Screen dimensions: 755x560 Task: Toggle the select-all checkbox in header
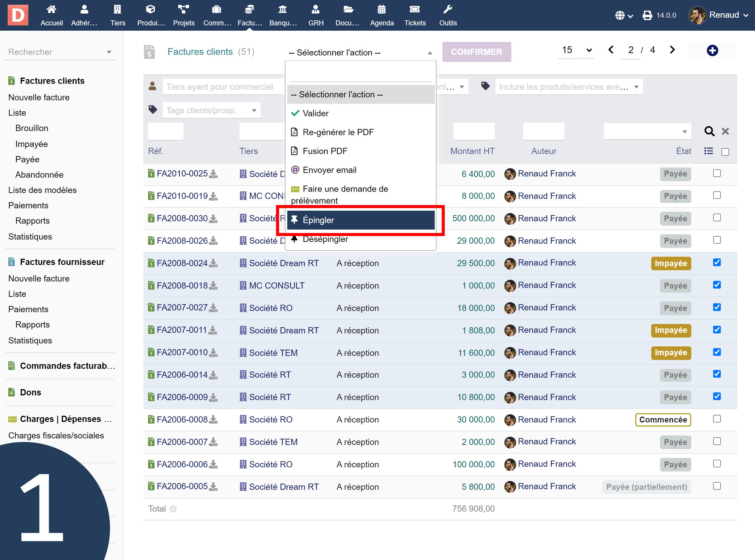click(x=725, y=152)
